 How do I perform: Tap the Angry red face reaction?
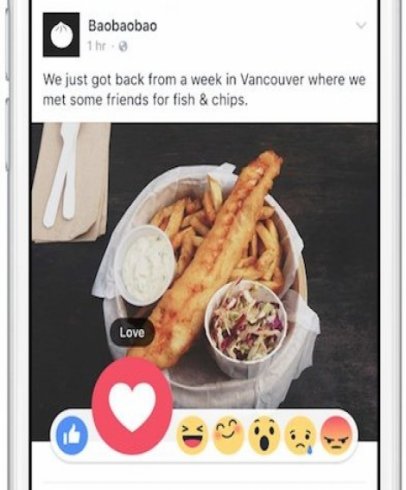[x=337, y=435]
